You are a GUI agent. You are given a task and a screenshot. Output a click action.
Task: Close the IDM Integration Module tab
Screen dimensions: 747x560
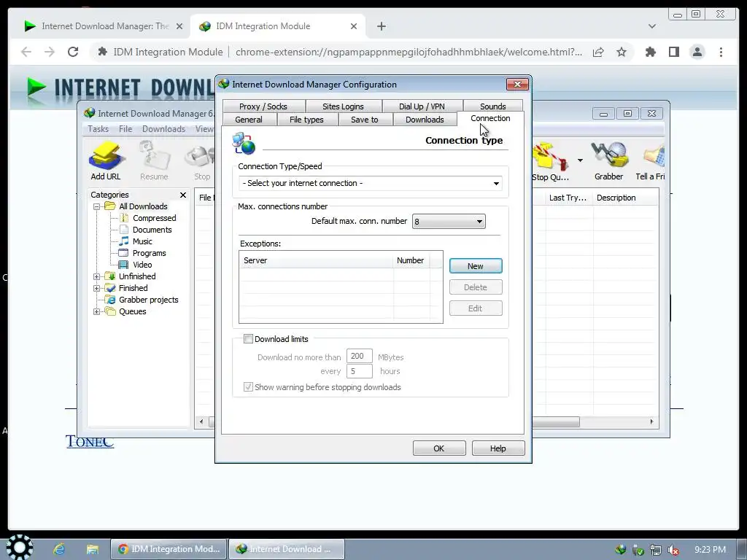(354, 26)
